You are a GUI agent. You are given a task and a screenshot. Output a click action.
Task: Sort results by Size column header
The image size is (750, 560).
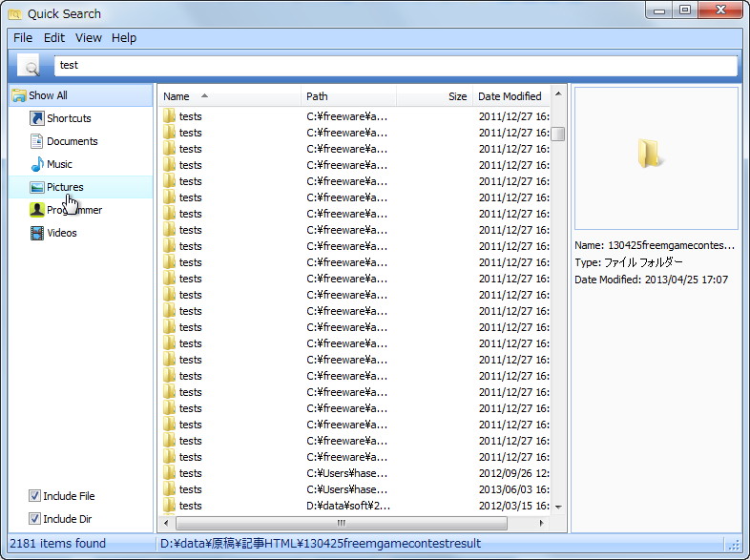(x=434, y=96)
